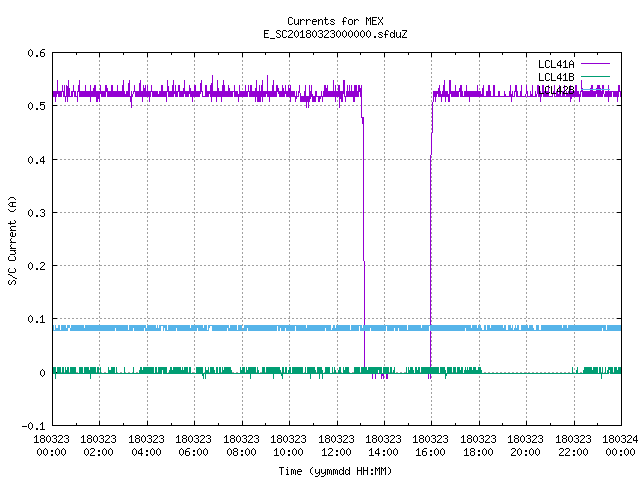The height and width of the screenshot is (480, 640).
Task: Click the y-axis tick value 0.5
Action: click(x=36, y=106)
